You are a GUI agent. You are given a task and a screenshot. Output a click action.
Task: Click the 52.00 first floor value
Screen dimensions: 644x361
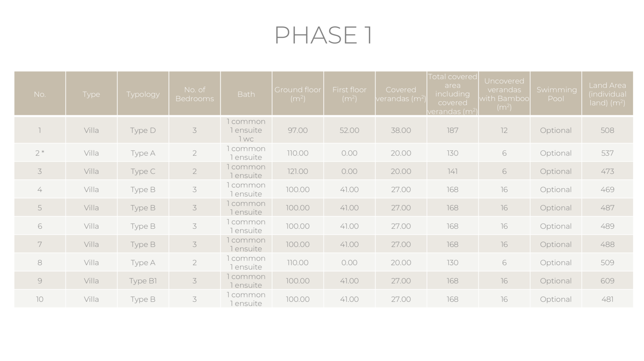tap(349, 130)
